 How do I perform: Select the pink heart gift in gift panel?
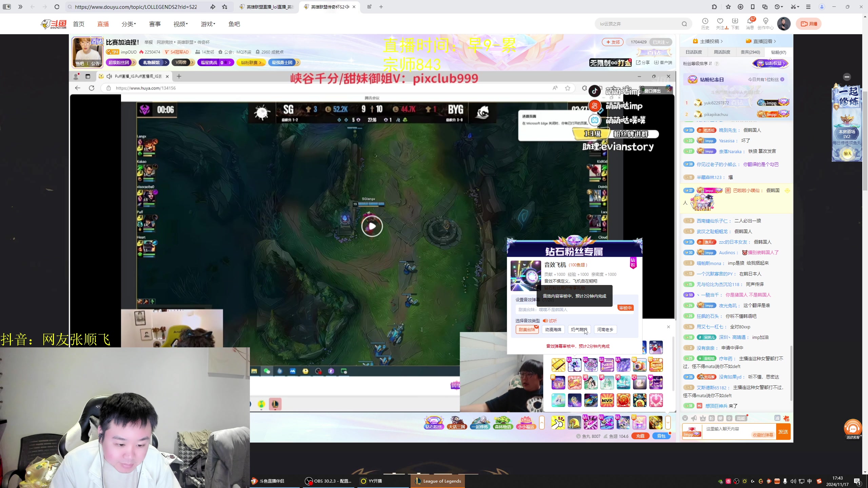tap(656, 400)
